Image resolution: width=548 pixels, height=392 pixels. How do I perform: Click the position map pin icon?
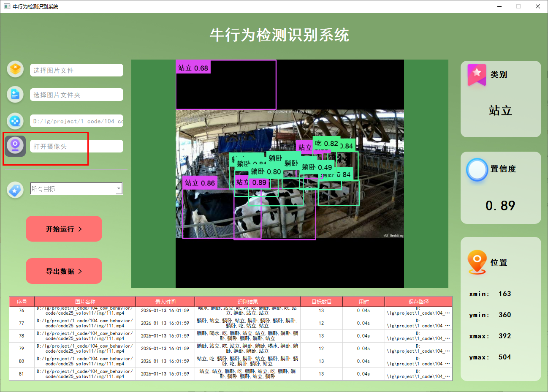pyautogui.click(x=477, y=262)
